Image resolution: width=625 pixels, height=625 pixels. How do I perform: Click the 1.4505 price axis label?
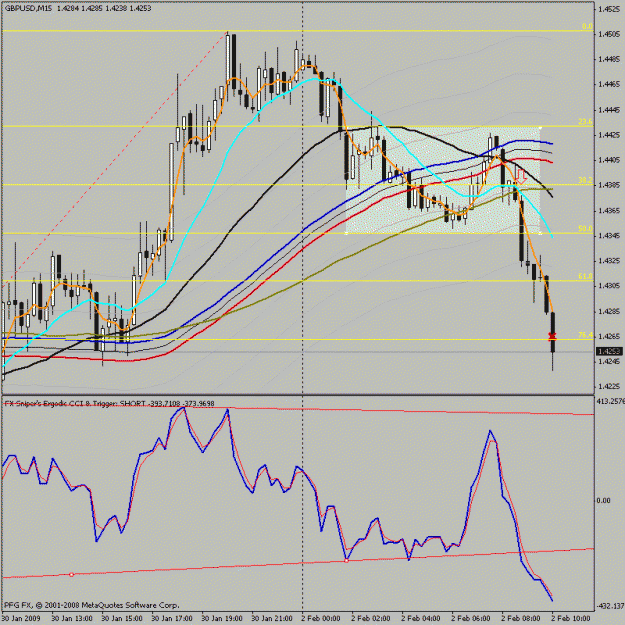pos(609,34)
